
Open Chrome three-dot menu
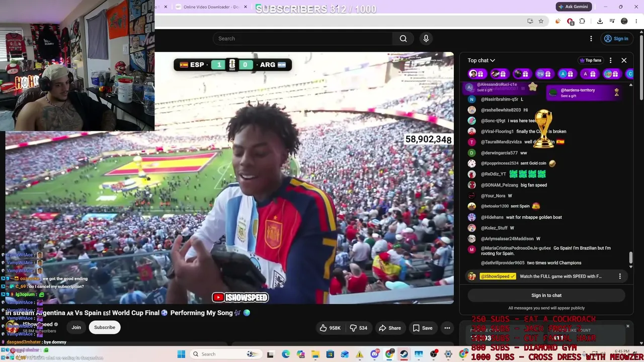(636, 21)
